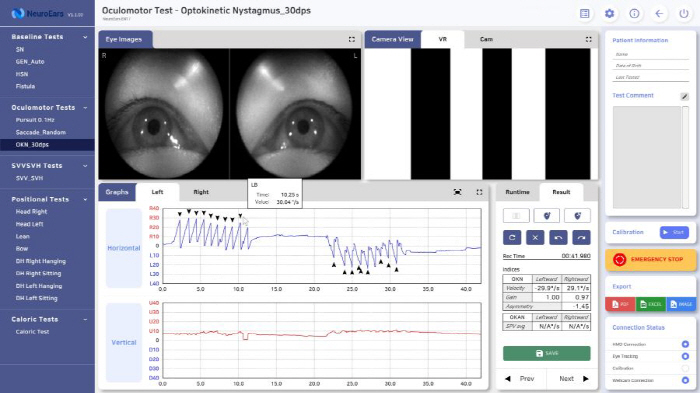Viewport: 700px width, 393px height.
Task: Open the report list icon in header
Action: [584, 13]
